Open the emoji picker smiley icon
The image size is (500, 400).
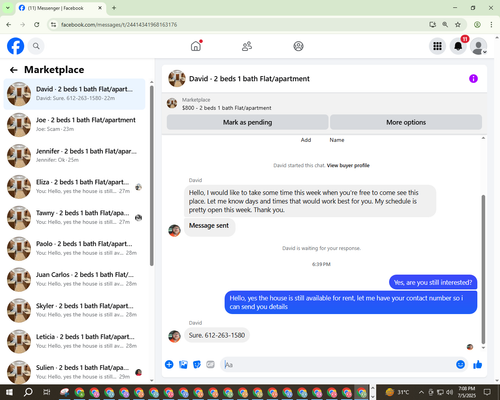coord(460,364)
